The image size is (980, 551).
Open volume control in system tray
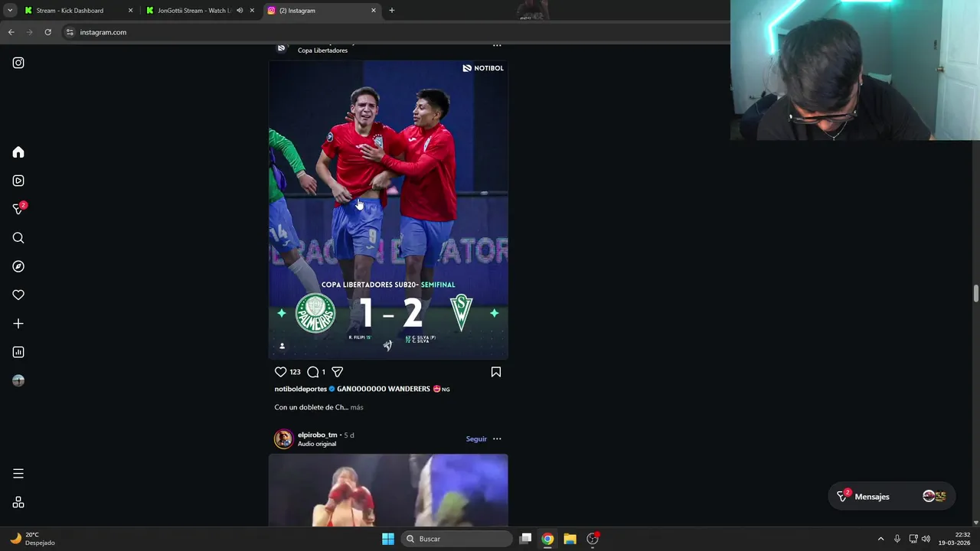[926, 539]
